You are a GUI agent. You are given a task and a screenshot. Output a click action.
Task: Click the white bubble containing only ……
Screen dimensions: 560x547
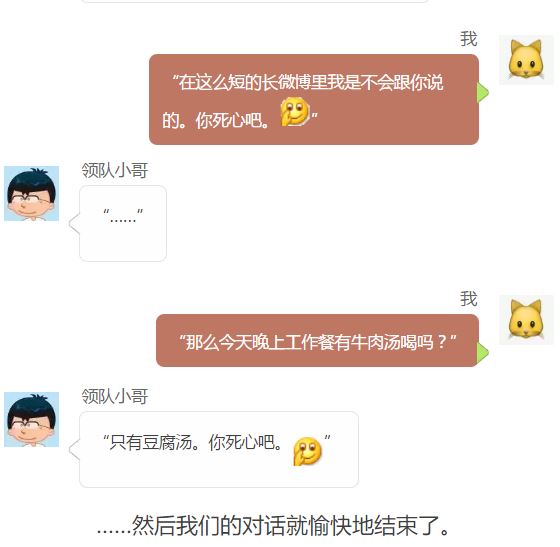(x=123, y=224)
